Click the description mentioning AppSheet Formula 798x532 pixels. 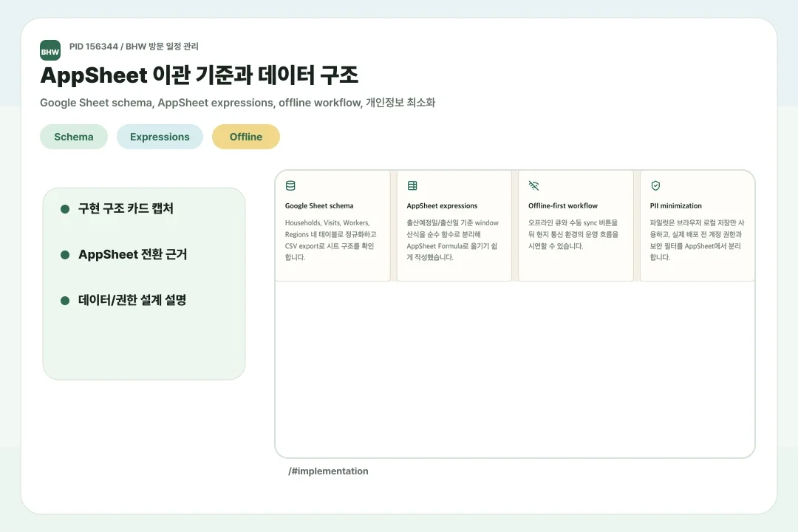(452, 240)
